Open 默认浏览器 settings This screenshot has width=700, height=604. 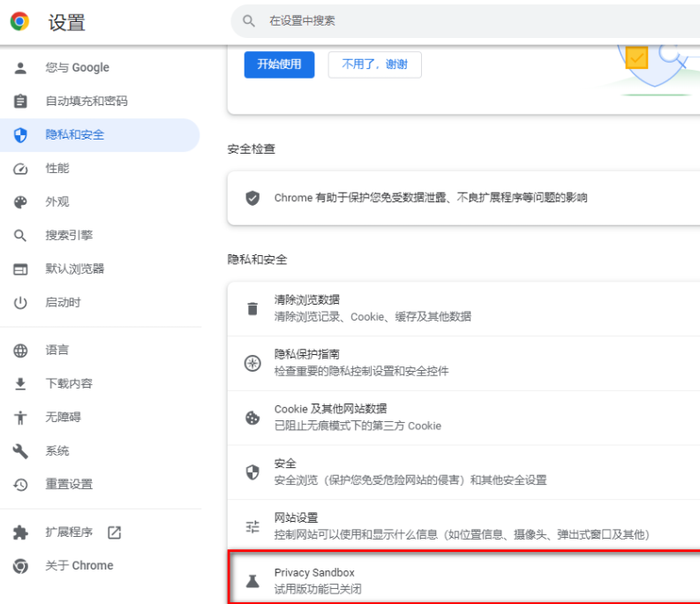(x=100, y=269)
